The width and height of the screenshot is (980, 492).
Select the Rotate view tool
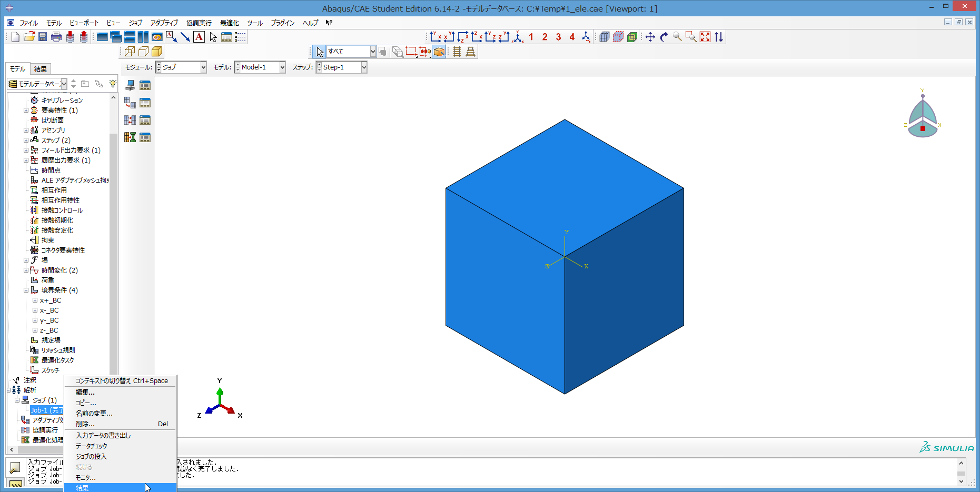tap(664, 37)
